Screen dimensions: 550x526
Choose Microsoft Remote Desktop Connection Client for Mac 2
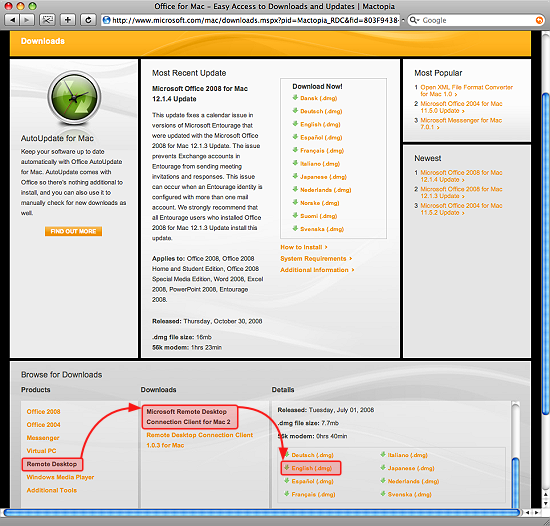pyautogui.click(x=189, y=417)
